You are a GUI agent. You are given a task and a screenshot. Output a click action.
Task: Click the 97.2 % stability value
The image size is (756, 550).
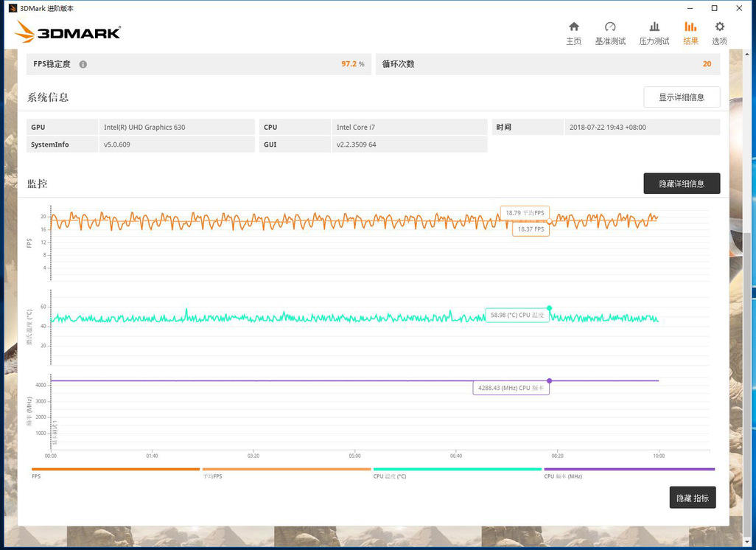coord(352,64)
